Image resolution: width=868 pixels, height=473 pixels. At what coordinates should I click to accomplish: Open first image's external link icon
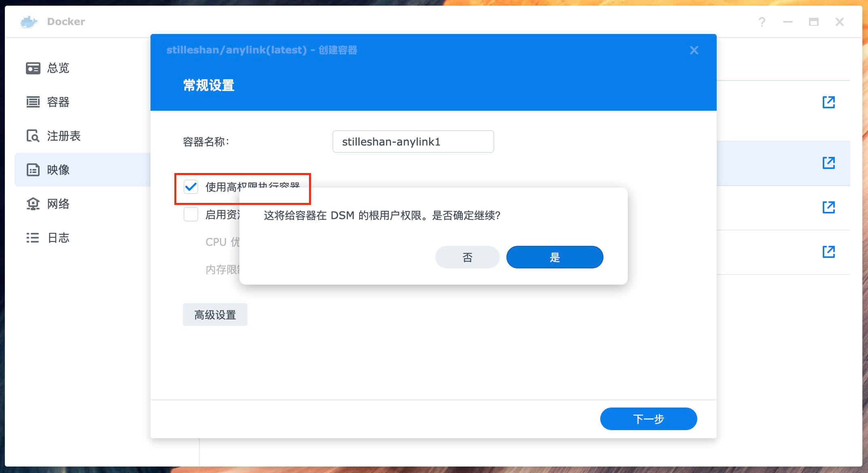pos(828,102)
